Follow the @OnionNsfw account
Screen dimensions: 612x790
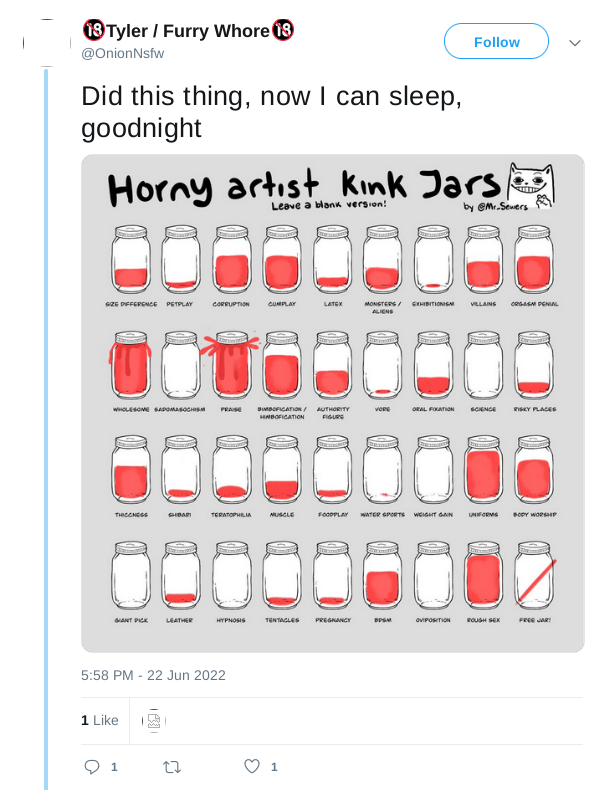click(496, 41)
